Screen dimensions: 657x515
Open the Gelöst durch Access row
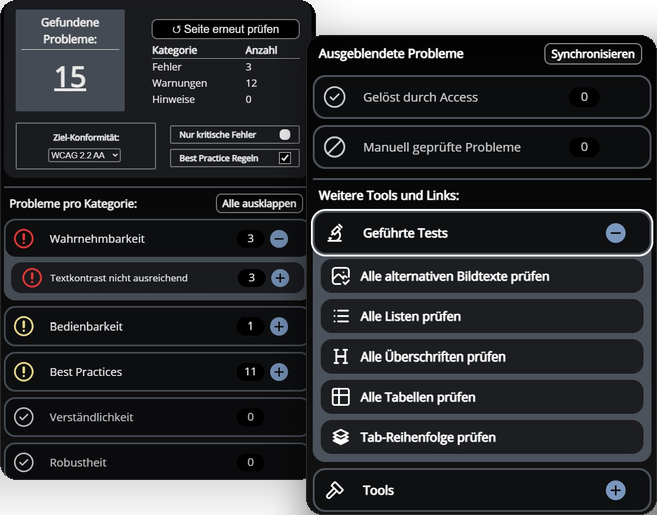click(x=482, y=97)
